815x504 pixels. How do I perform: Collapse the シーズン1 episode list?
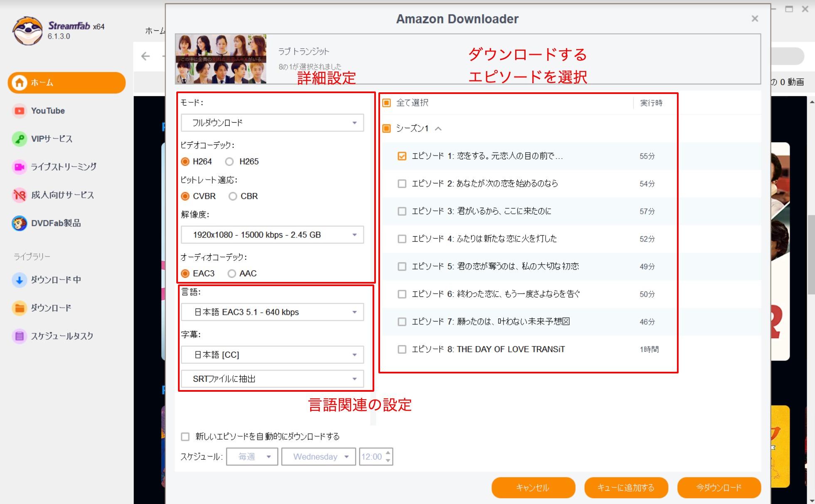pyautogui.click(x=438, y=128)
